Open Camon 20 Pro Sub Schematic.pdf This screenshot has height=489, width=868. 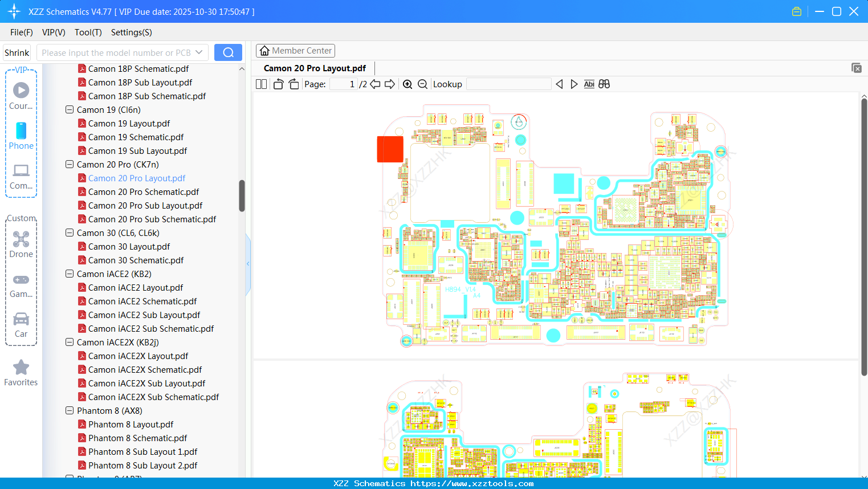(152, 219)
